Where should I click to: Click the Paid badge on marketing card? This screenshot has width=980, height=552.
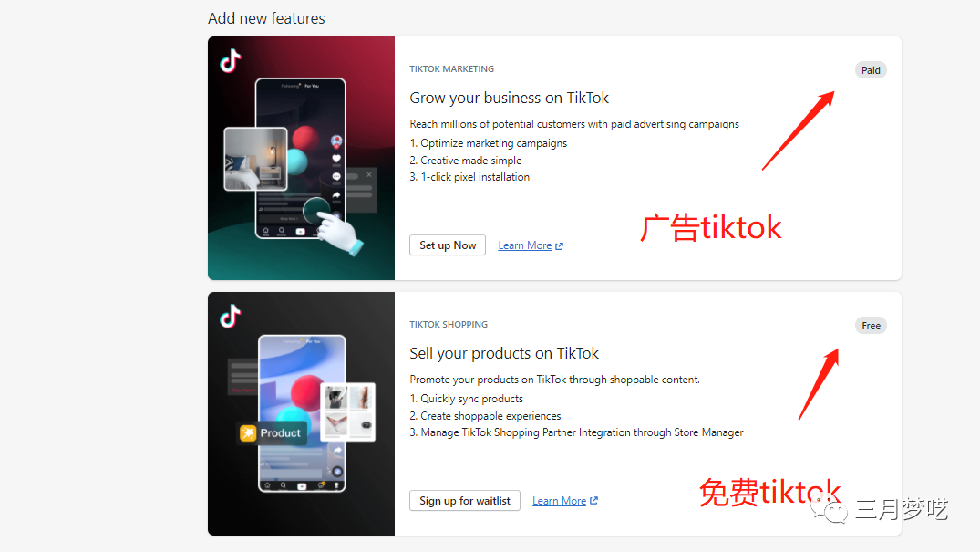click(871, 70)
